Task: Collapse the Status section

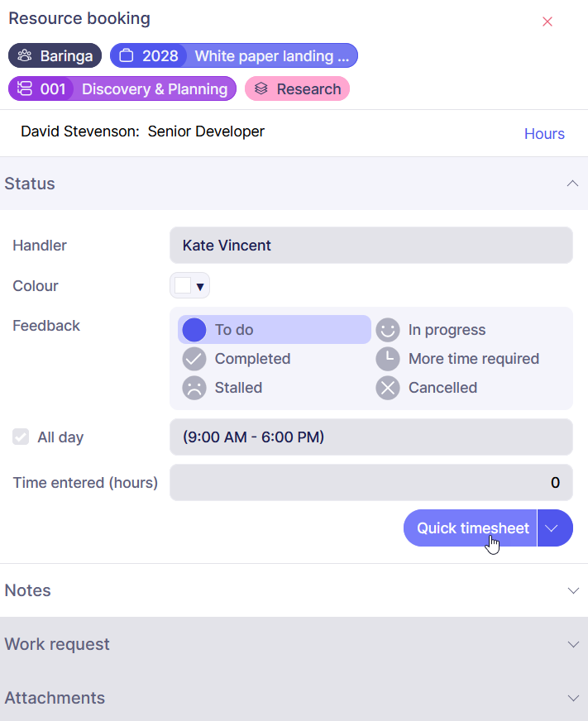Action: (x=572, y=184)
